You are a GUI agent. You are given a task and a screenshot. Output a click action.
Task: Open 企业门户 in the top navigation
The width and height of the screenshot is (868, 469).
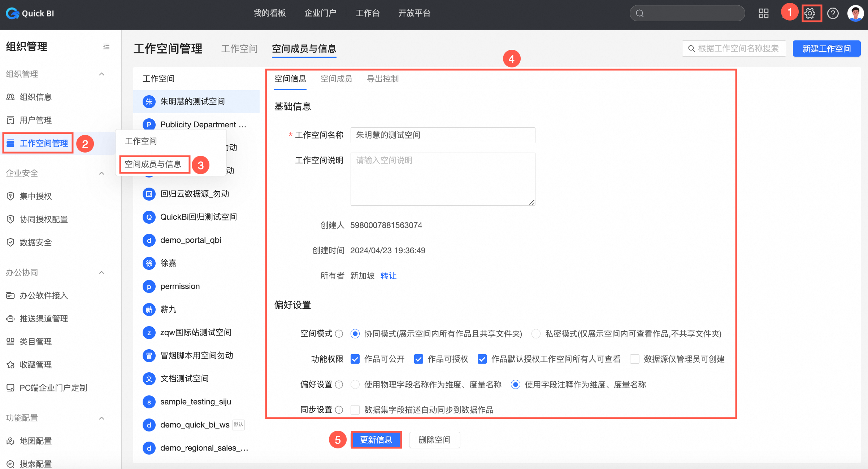click(x=320, y=13)
